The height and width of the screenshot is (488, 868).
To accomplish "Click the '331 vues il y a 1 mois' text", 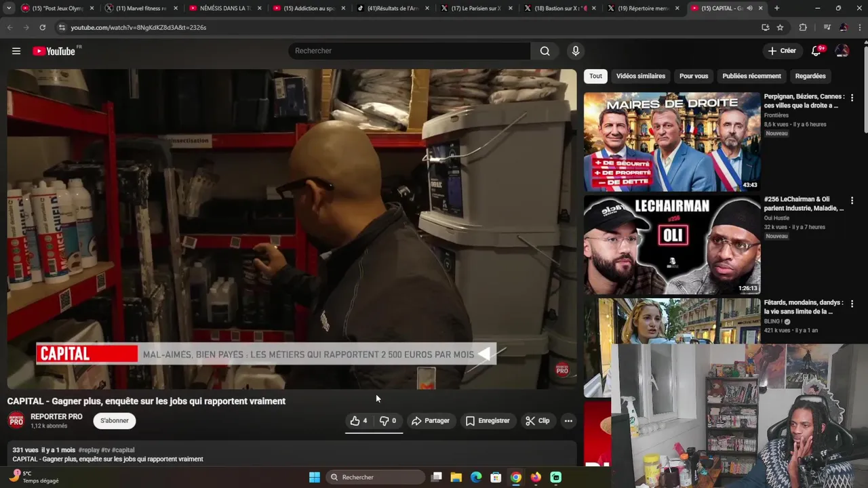I will point(43,450).
